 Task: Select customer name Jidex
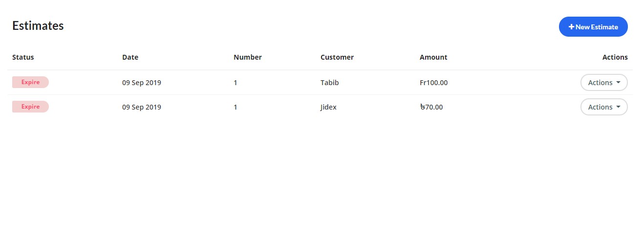coord(328,107)
